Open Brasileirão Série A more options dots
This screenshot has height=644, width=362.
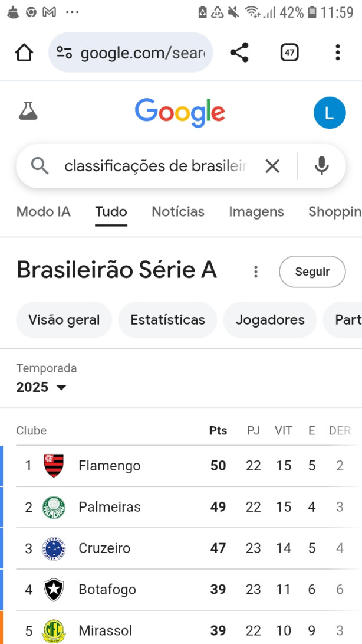(256, 272)
